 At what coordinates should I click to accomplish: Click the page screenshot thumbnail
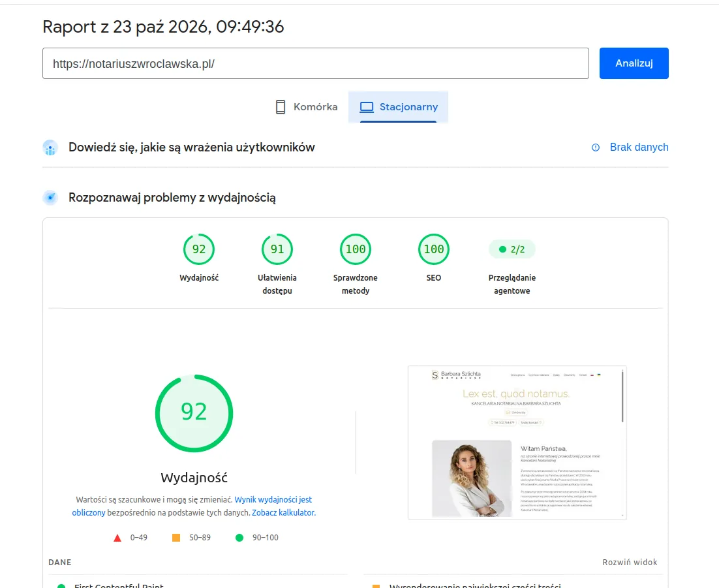[517, 442]
